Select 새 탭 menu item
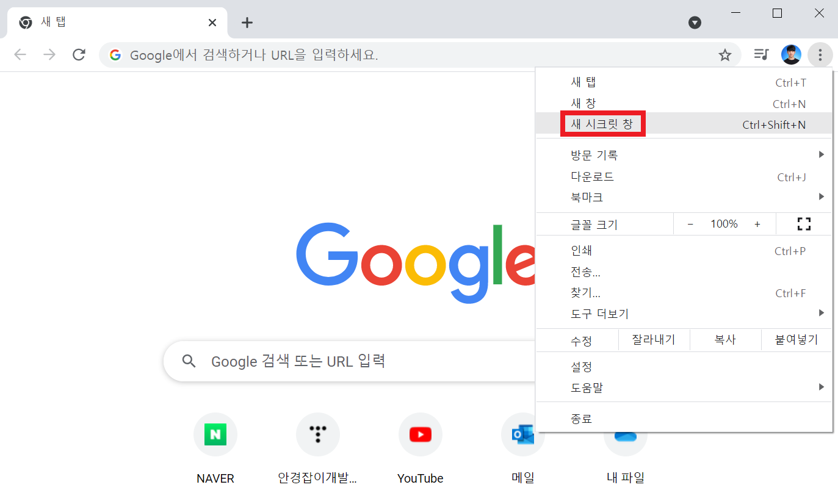This screenshot has width=838, height=504. 684,82
